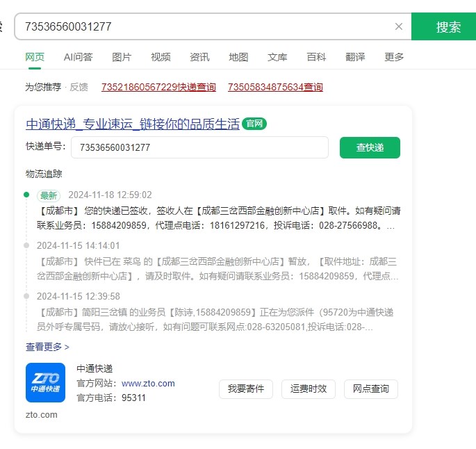Image resolution: width=476 pixels, height=449 pixels.
Task: Click the 查快递 button
Action: tap(370, 147)
